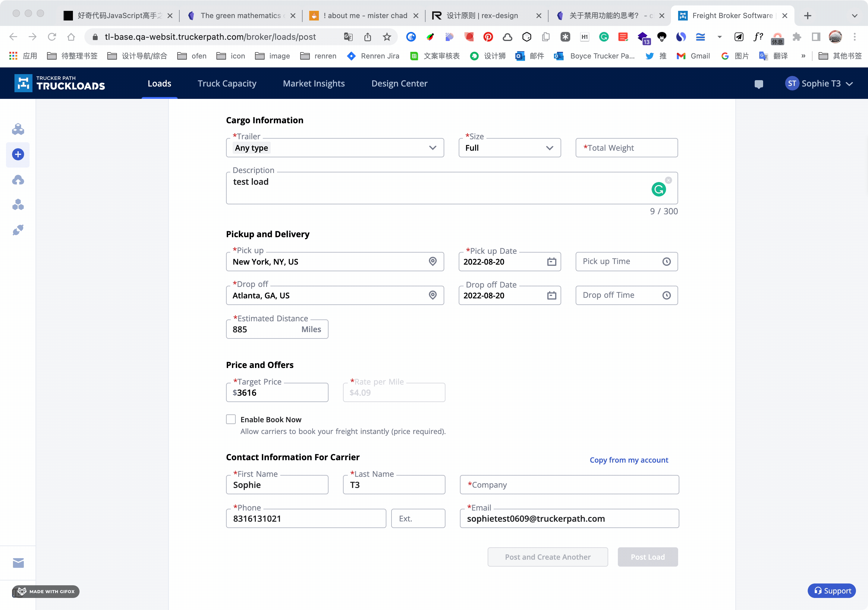Click the Support button
This screenshot has width=868, height=610.
(832, 590)
